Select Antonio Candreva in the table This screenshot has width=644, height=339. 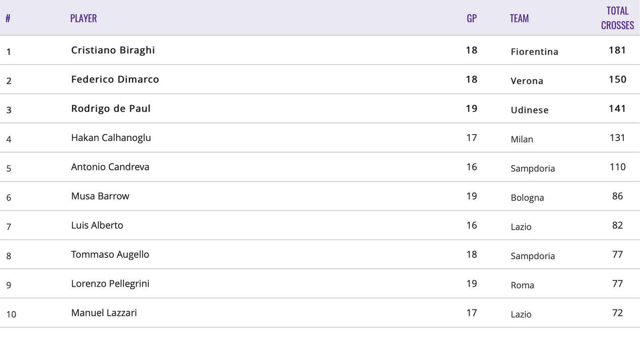pos(110,167)
